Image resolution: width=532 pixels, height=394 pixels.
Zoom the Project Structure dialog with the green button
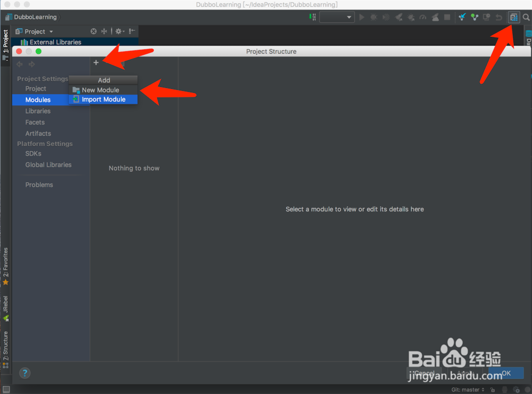(x=39, y=51)
